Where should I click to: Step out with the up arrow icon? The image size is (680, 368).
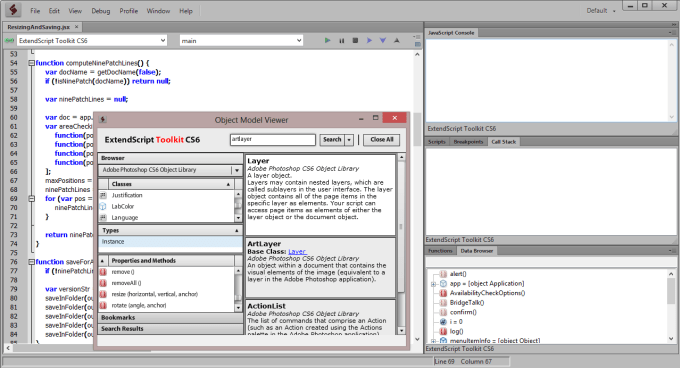pyautogui.click(x=396, y=40)
